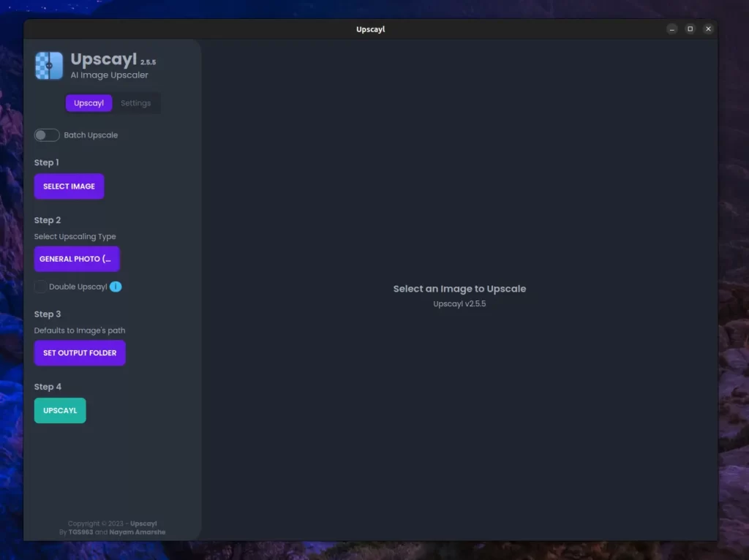The width and height of the screenshot is (749, 560).
Task: Open the General Photo upscaling type dropdown
Action: (77, 259)
